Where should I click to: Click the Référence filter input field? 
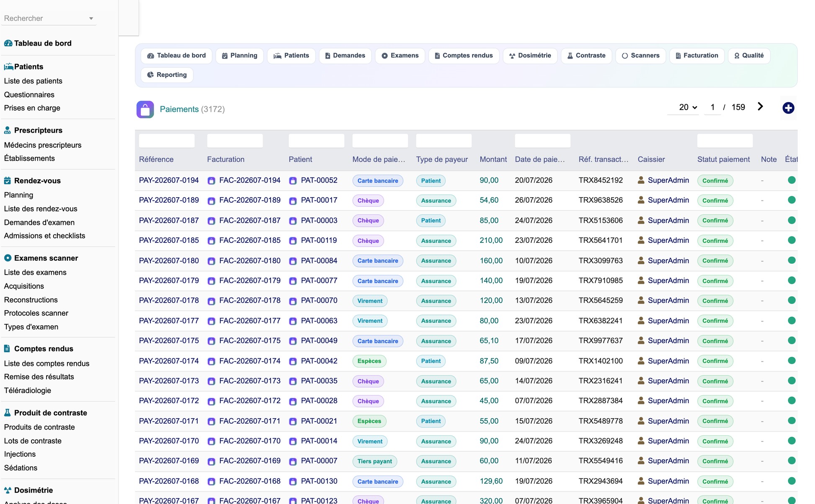click(x=167, y=141)
